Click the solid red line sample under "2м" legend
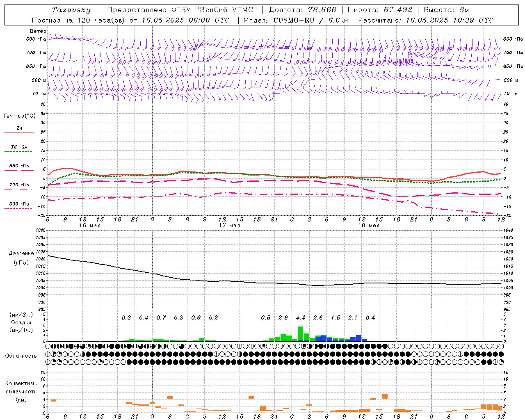 tap(19, 132)
